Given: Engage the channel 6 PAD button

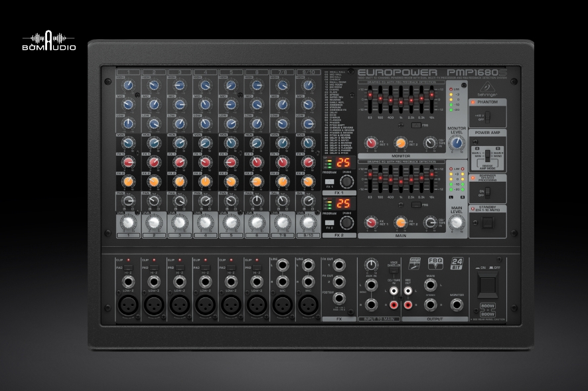Looking at the screenshot, I should pos(256,268).
